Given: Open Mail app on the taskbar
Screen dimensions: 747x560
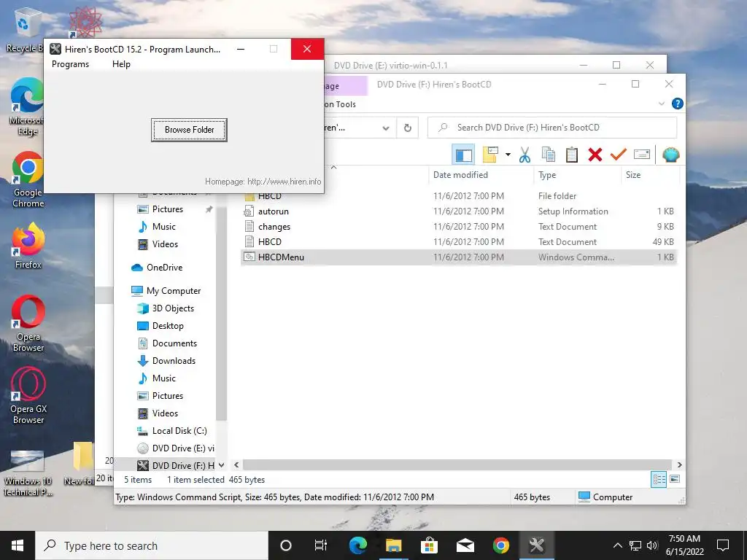Looking at the screenshot, I should click(x=465, y=545).
